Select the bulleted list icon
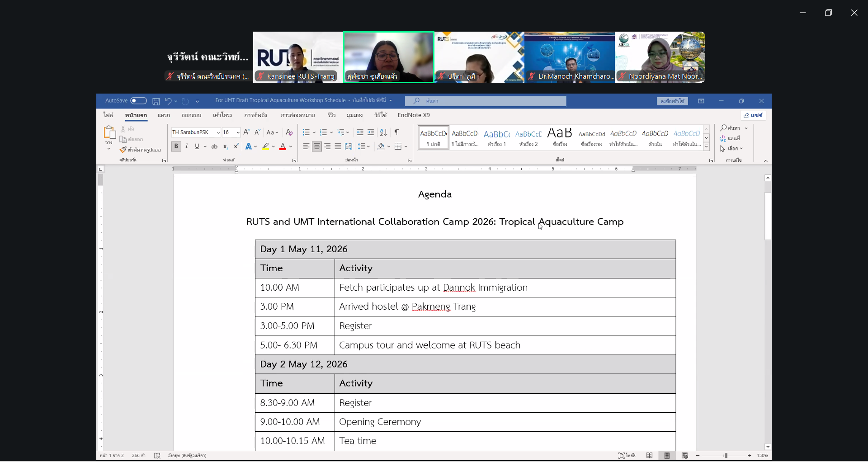Image resolution: width=868 pixels, height=462 pixels. pos(306,132)
